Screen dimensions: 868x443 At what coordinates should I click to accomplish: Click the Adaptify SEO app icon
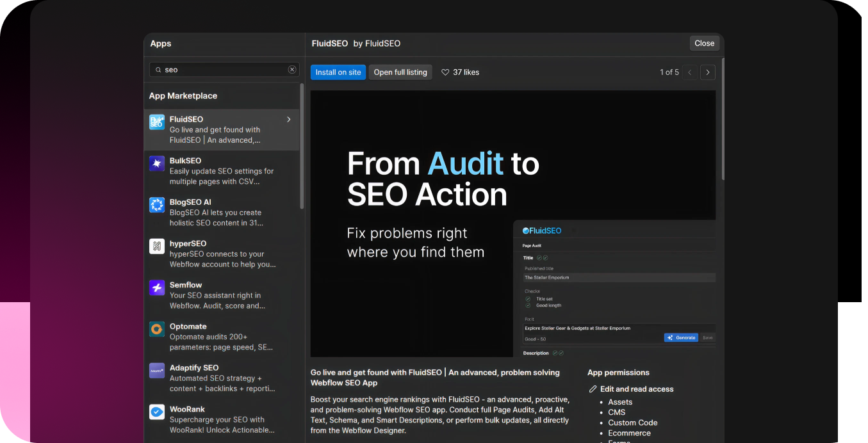[157, 371]
